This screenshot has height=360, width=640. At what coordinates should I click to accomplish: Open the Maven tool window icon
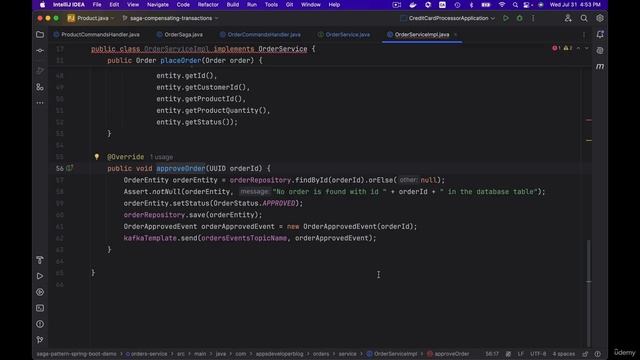click(600, 66)
